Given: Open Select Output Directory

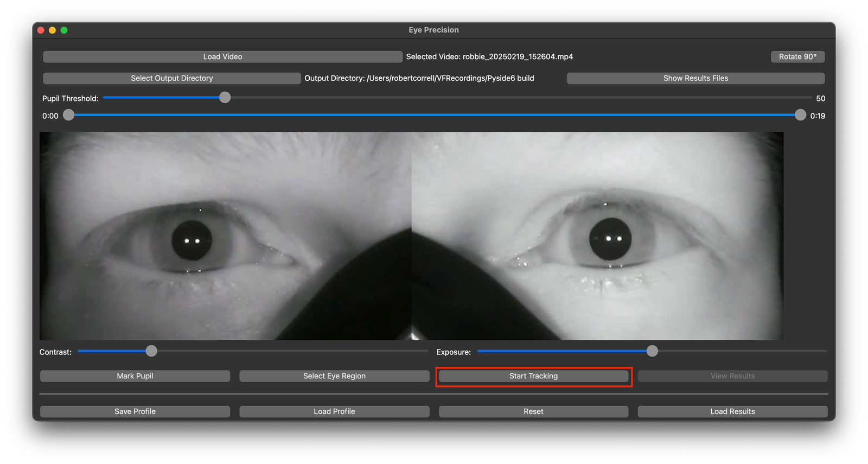Looking at the screenshot, I should click(171, 78).
